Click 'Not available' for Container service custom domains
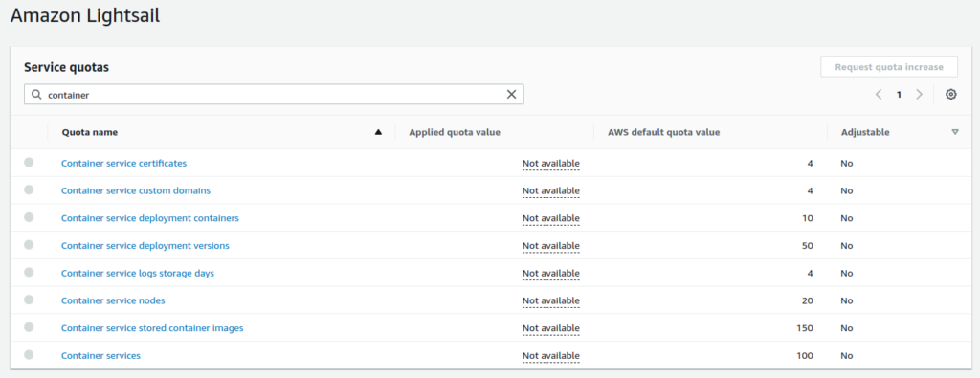The image size is (980, 378). (551, 191)
